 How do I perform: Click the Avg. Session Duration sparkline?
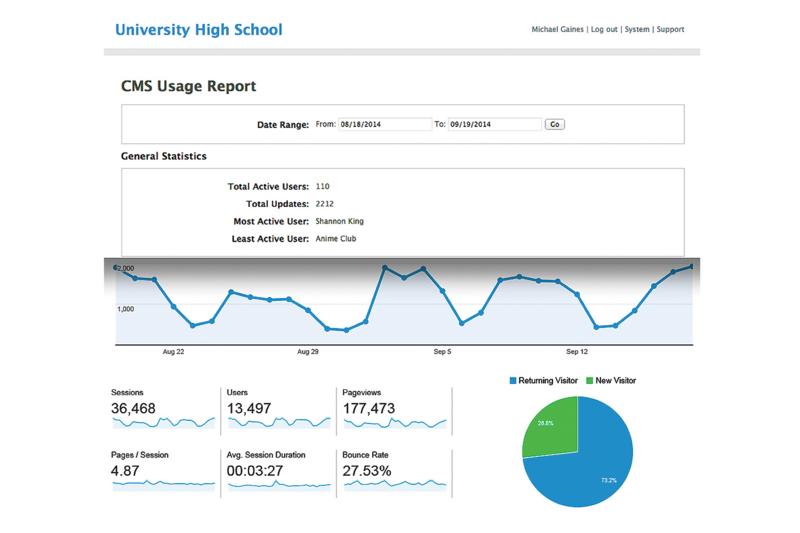pos(279,485)
